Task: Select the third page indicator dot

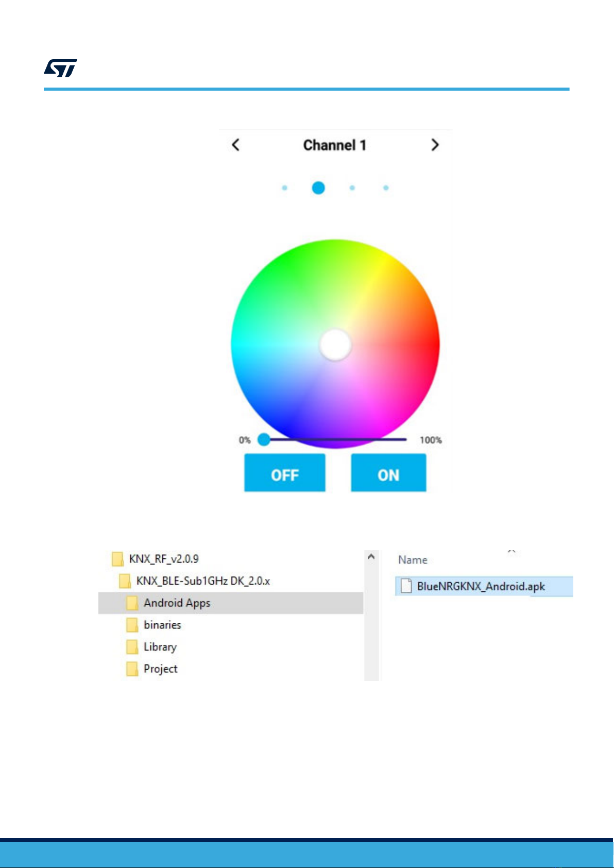Action: pos(352,188)
